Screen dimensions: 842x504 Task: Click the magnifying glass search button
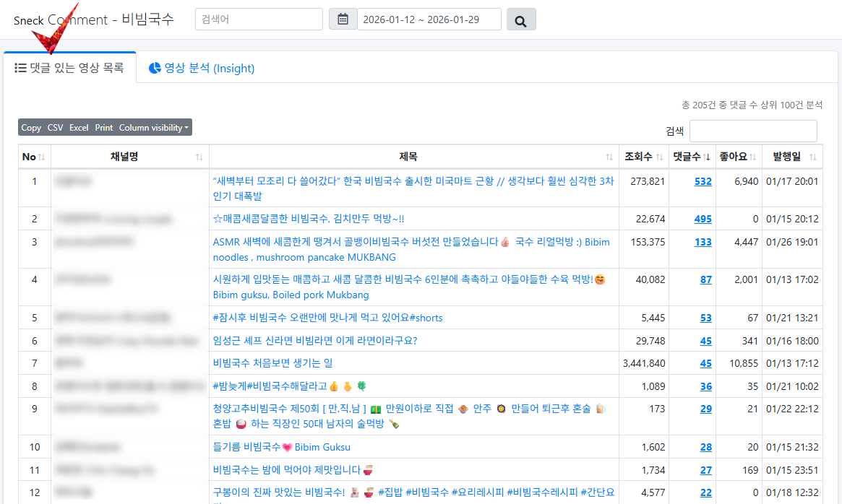pyautogui.click(x=520, y=21)
